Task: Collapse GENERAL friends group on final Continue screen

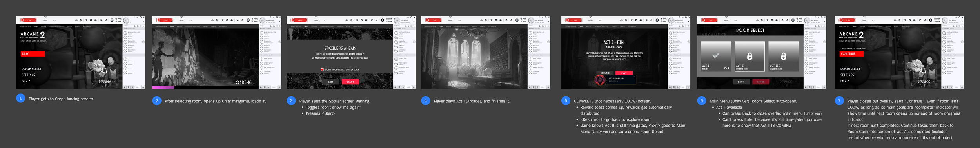Action: 952,29
